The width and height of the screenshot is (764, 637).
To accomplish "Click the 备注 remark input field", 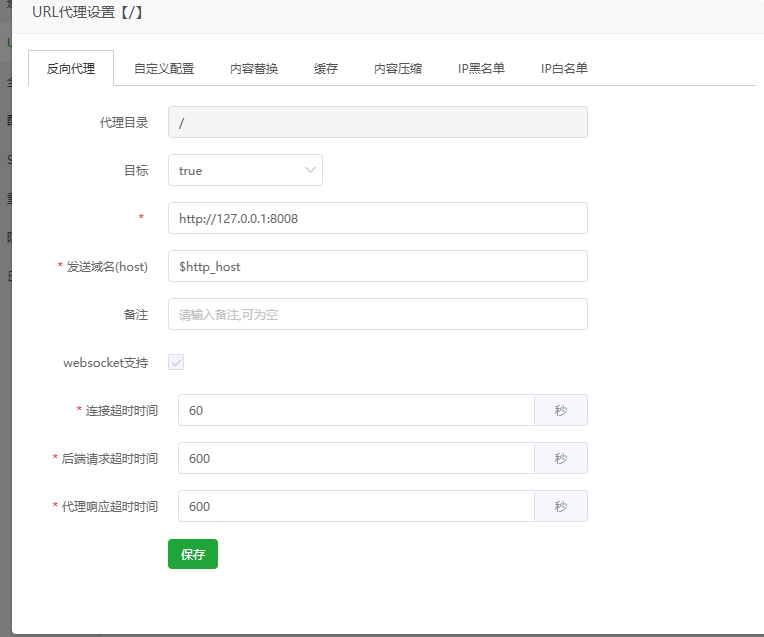I will point(377,314).
